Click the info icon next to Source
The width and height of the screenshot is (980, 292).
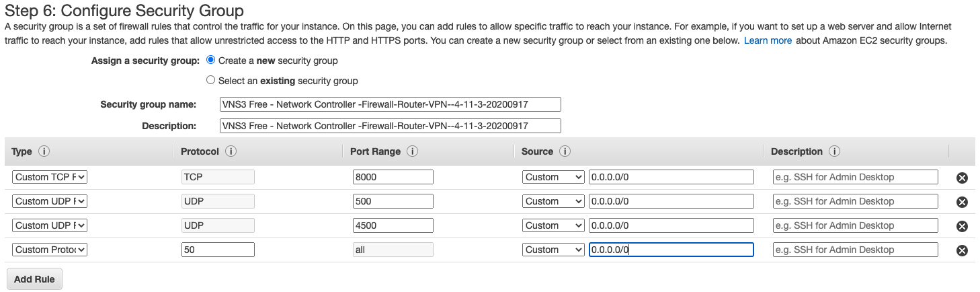click(565, 151)
